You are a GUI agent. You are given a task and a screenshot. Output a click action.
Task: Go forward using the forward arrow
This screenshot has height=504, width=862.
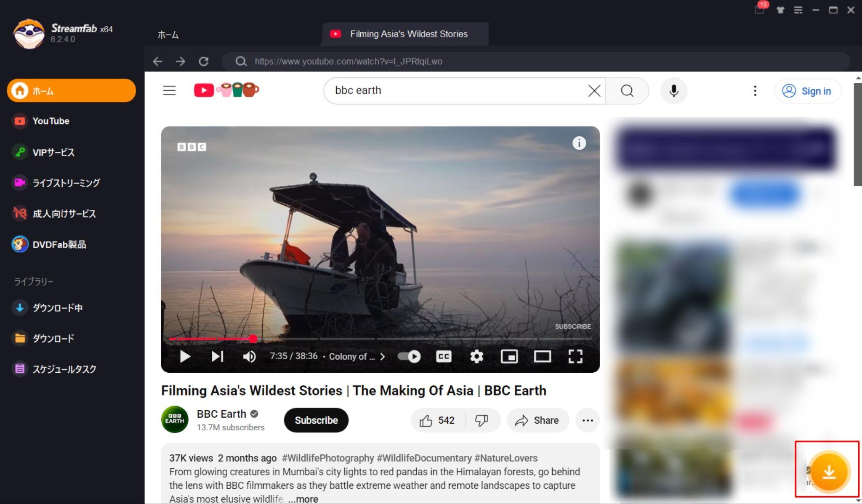pyautogui.click(x=181, y=61)
